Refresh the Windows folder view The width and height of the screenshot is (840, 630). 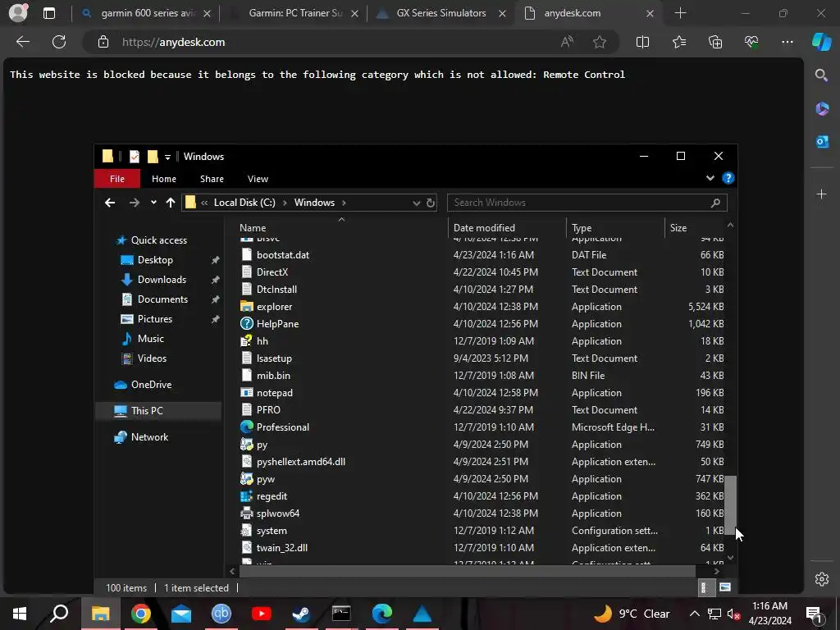click(x=431, y=203)
